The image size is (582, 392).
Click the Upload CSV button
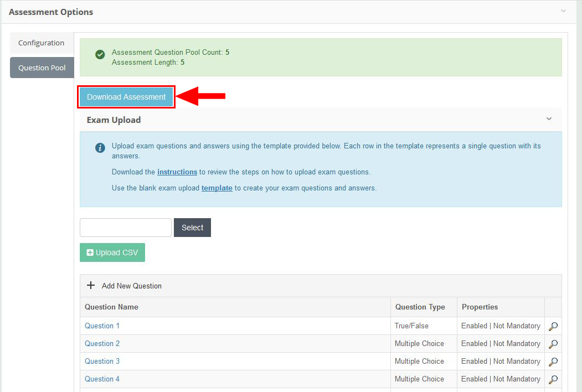(x=112, y=252)
